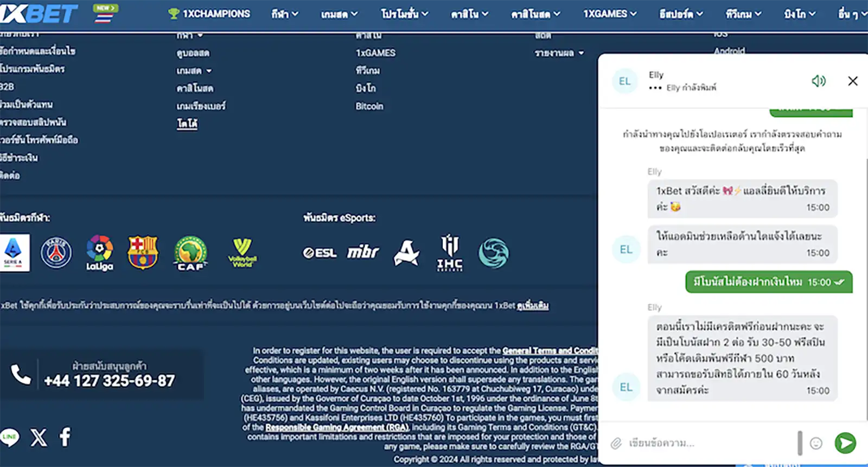Click Elly's EL avatar in chat header
Image resolution: width=868 pixels, height=467 pixels.
[x=625, y=81]
